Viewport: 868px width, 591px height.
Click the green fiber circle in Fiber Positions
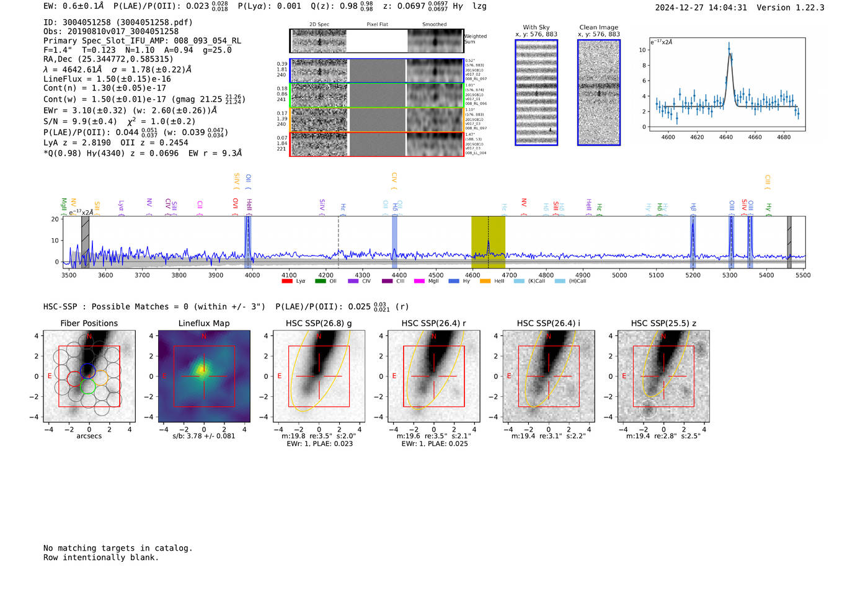[87, 387]
